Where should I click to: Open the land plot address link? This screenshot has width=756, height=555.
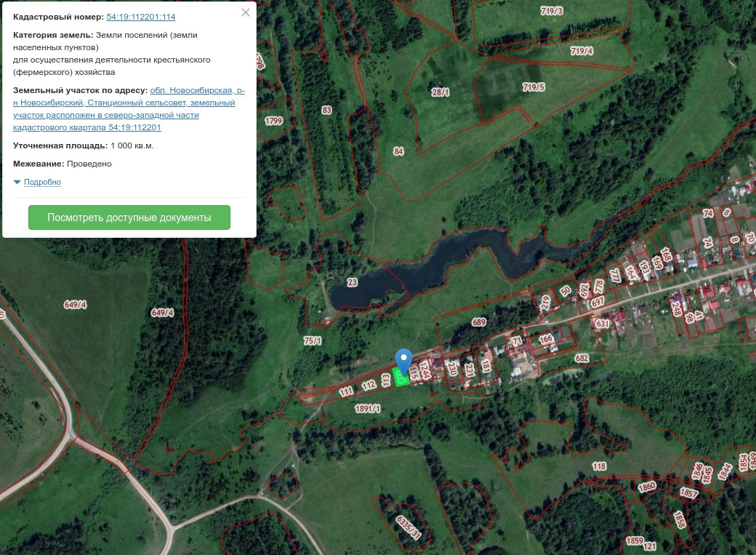129,108
